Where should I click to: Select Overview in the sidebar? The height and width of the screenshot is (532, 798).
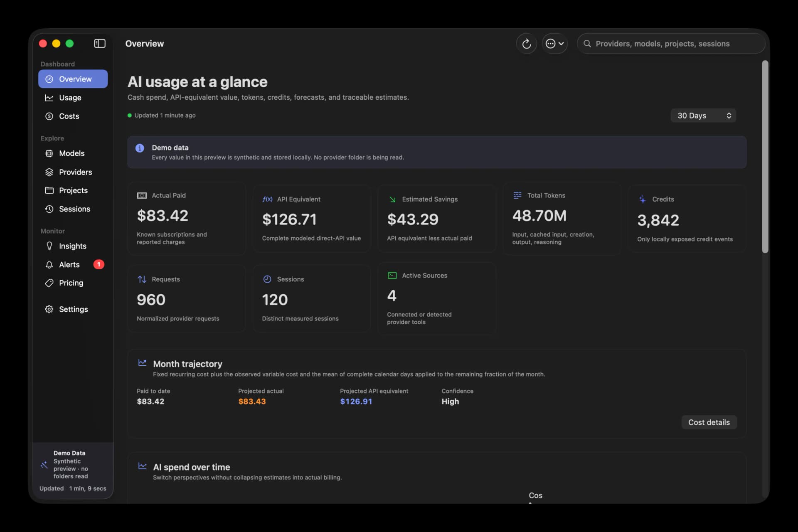pos(73,79)
